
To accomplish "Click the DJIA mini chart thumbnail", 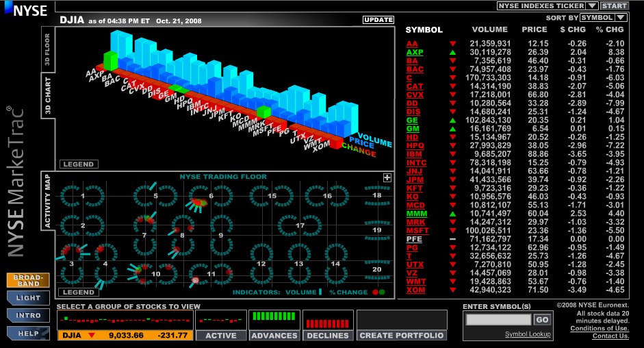I will click(125, 320).
